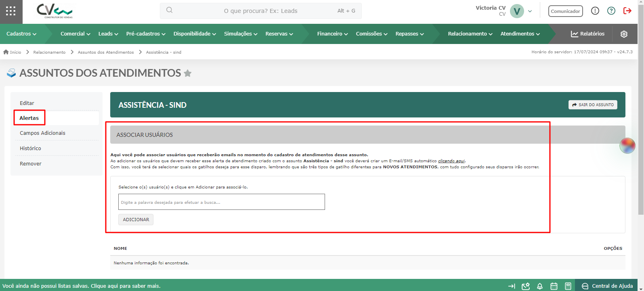
Task: Expand the Comissões menu
Action: point(371,34)
